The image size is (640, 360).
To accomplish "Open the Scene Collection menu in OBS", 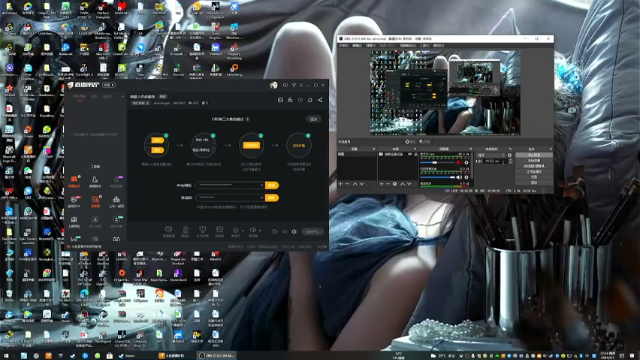I will (408, 45).
